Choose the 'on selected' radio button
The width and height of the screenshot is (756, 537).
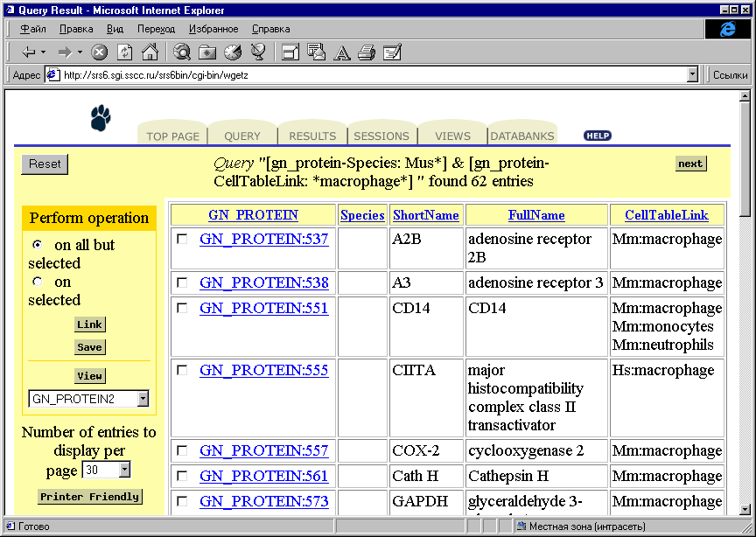pyautogui.click(x=37, y=281)
